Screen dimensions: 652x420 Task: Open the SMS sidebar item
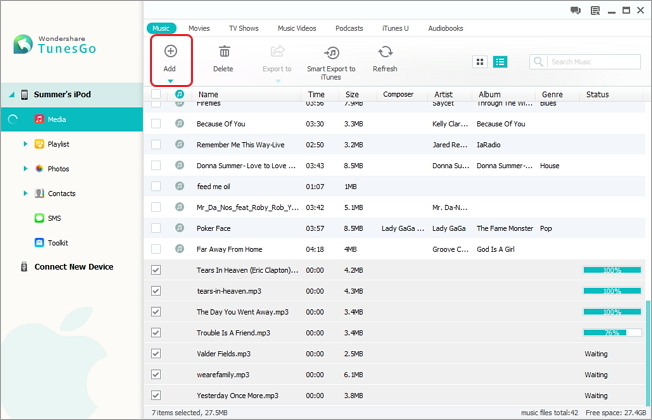48,218
